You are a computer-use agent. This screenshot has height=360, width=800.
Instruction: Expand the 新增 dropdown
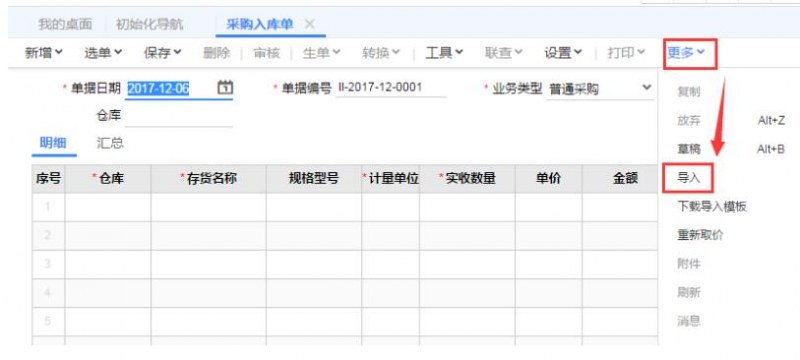pyautogui.click(x=44, y=53)
